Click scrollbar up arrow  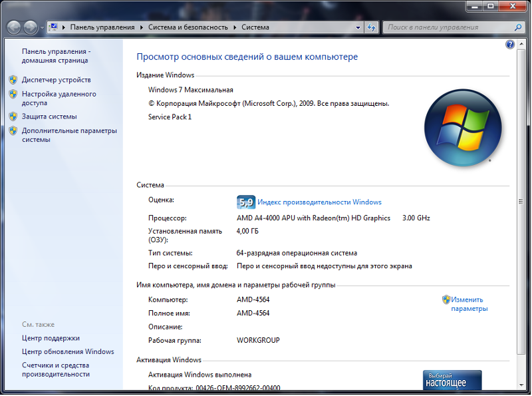click(x=521, y=44)
